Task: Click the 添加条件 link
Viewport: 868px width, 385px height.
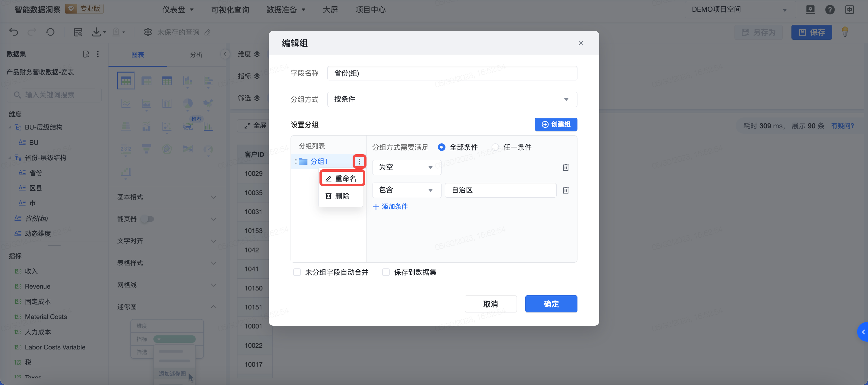Action: tap(390, 206)
